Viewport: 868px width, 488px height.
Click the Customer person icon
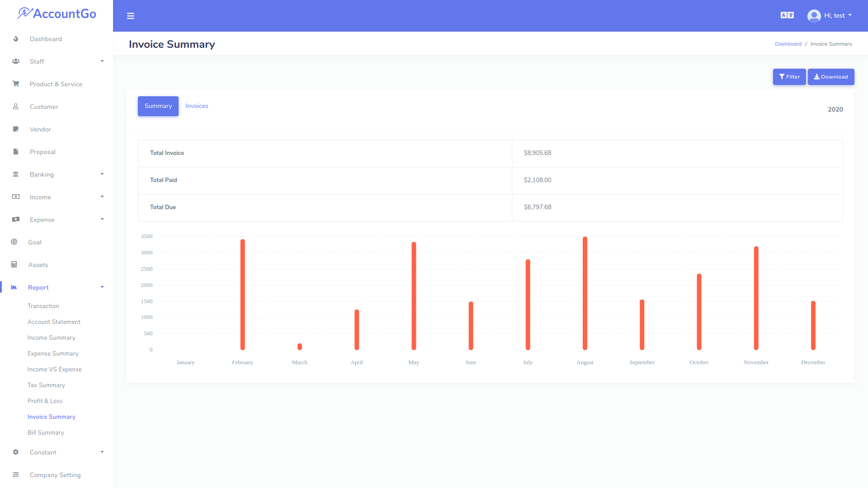(16, 107)
